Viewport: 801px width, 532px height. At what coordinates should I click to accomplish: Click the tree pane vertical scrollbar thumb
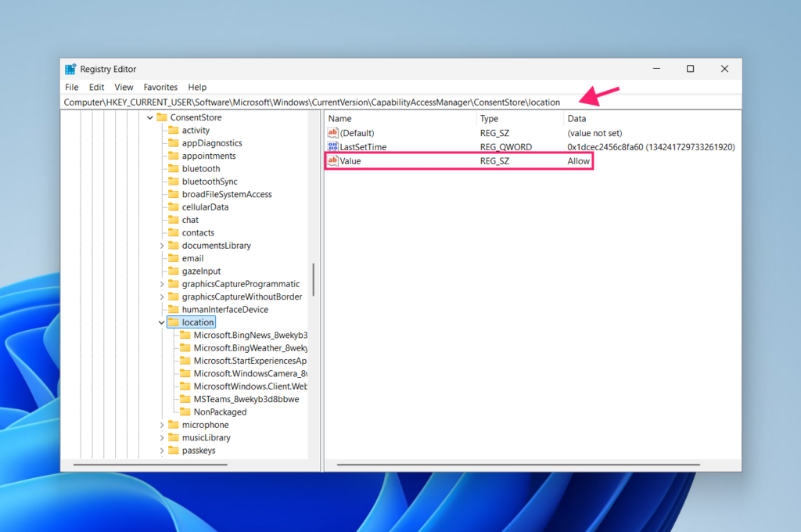point(313,279)
